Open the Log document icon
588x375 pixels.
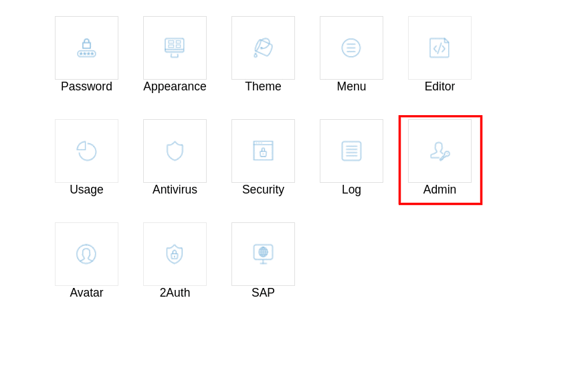(x=351, y=151)
